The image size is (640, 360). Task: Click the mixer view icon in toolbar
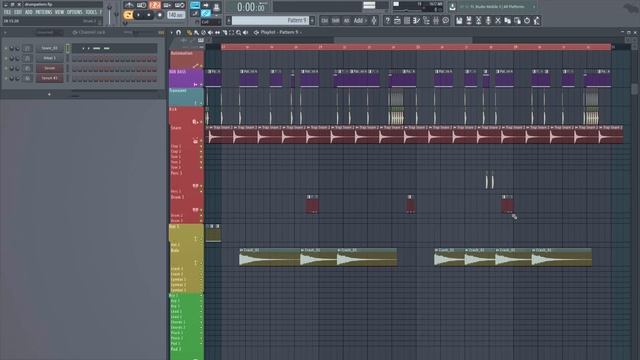[x=436, y=20]
